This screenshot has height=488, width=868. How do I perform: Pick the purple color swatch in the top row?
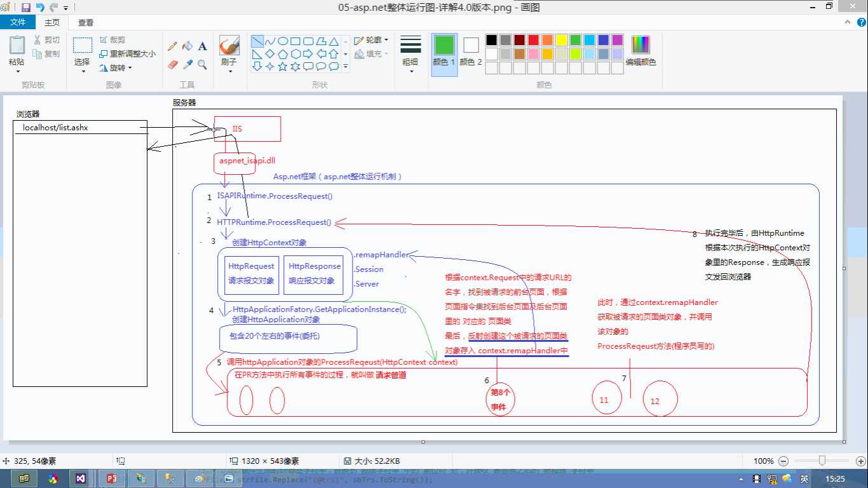tap(617, 40)
